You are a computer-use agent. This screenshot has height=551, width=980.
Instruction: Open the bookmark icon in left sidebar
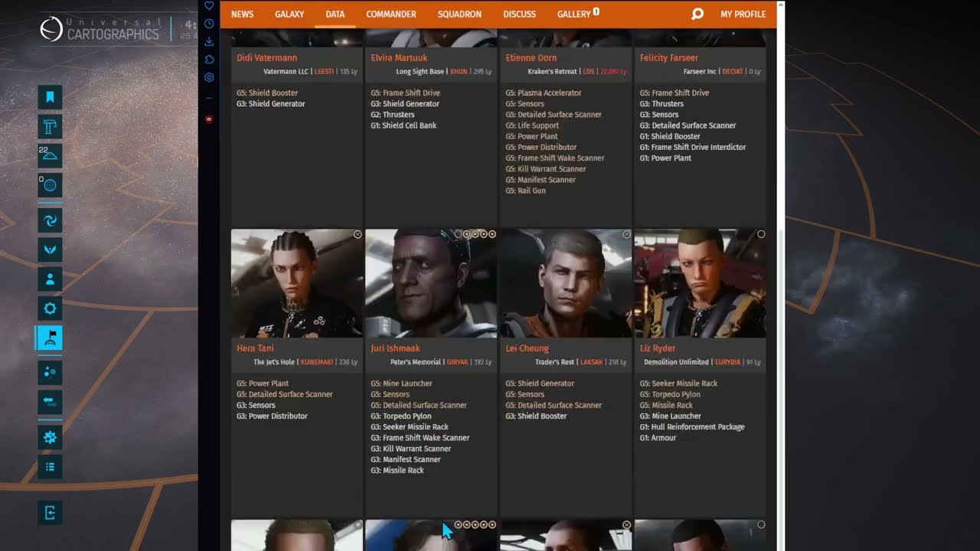pos(50,97)
